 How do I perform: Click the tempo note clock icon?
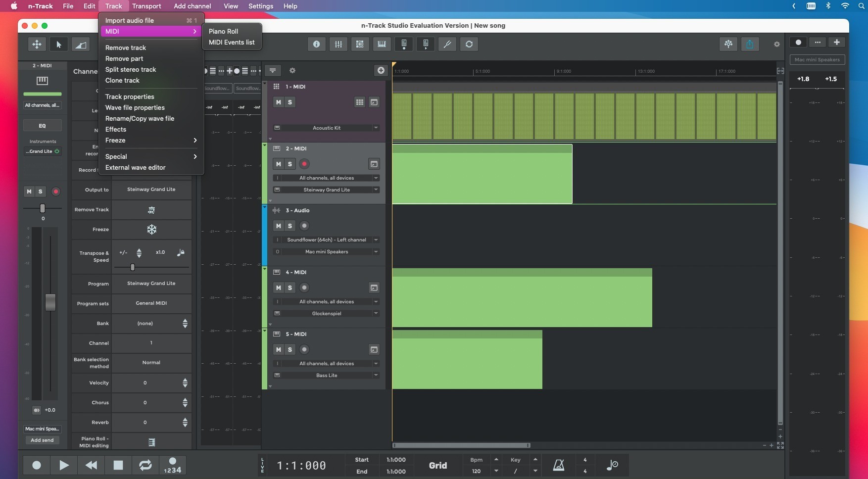(x=612, y=465)
